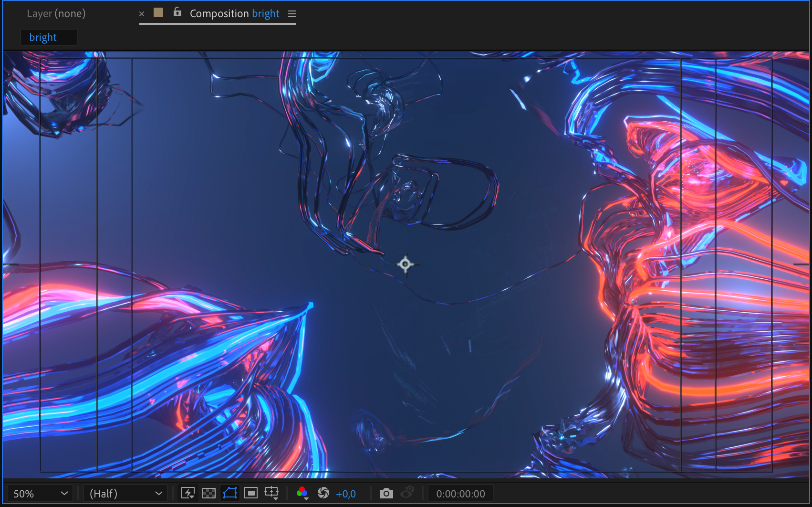Toggle mask and shape path visibility
This screenshot has width=812, height=507.
(230, 493)
